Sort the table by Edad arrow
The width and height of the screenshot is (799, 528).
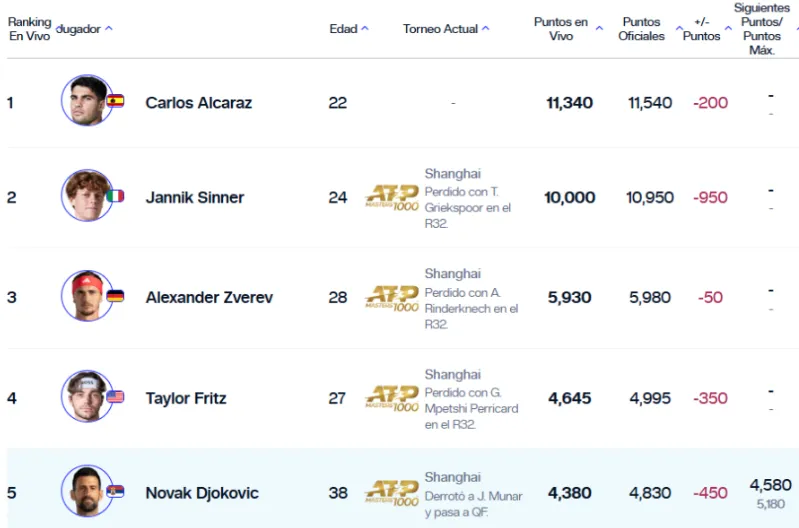(365, 29)
